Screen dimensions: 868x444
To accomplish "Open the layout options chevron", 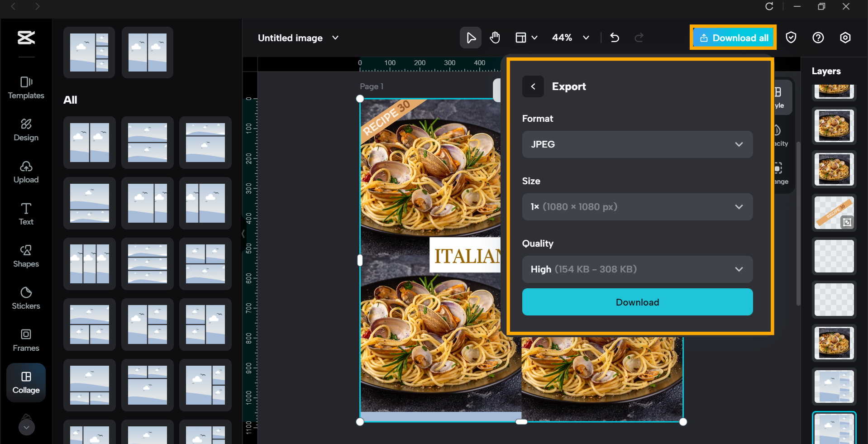I will click(534, 38).
